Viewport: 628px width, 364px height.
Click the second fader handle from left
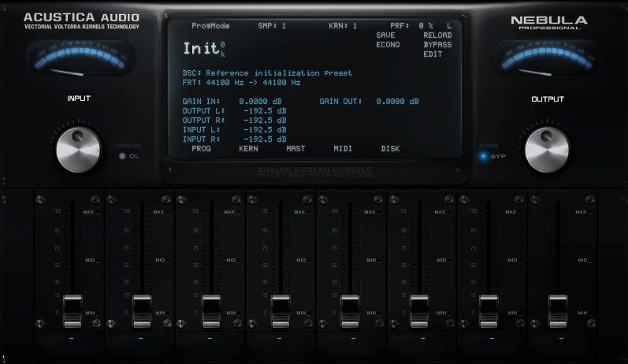coord(142,311)
